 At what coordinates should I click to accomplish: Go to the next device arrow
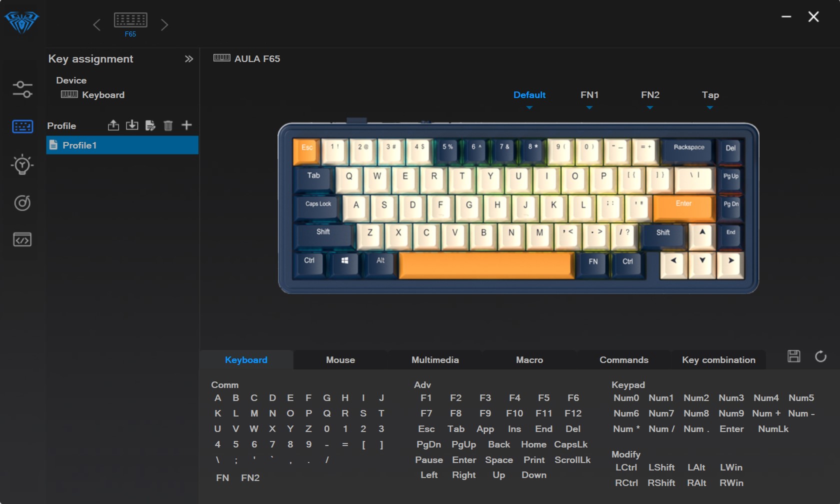164,24
